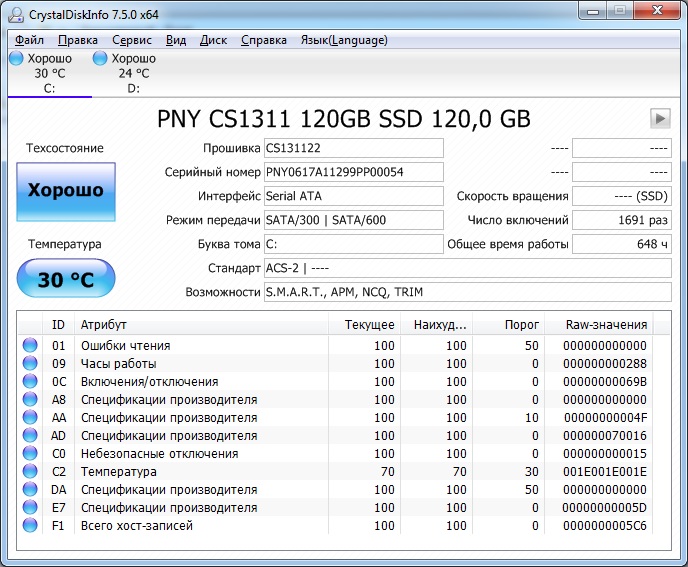The image size is (688, 567).
Task: Click the status circle for attribute C0
Action: (30, 453)
